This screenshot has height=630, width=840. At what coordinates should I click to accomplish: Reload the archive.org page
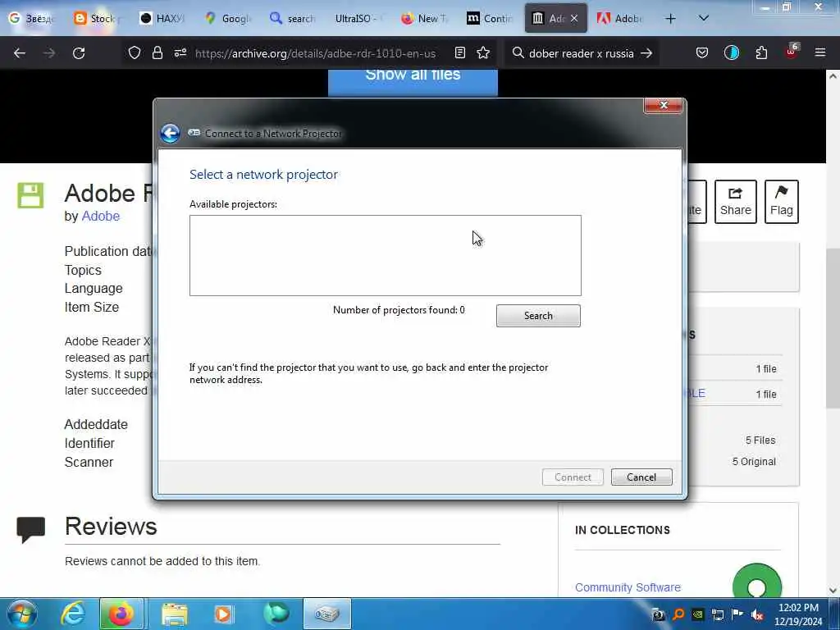(x=79, y=53)
